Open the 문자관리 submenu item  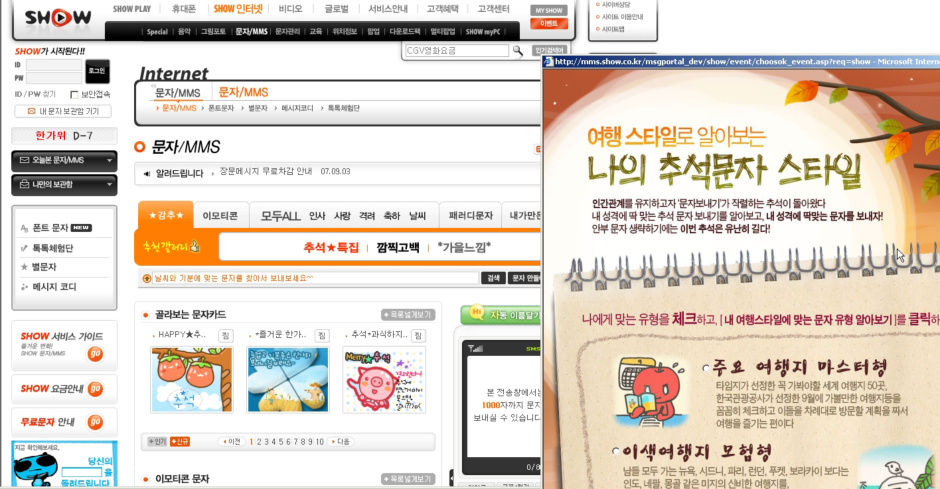click(x=287, y=31)
